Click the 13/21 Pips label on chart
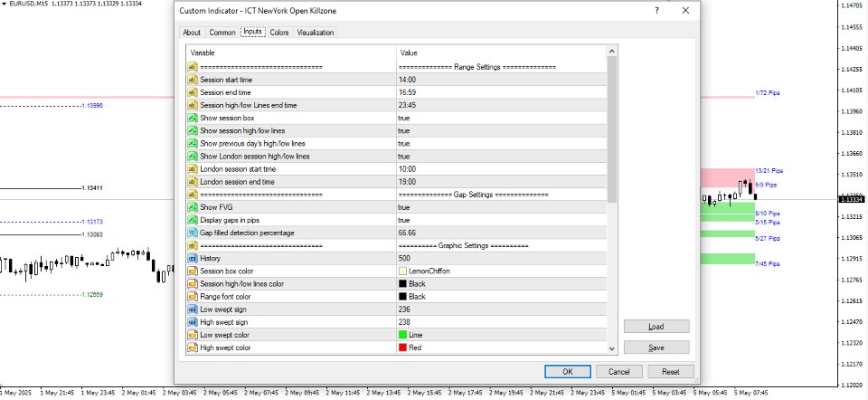868x400 pixels. 769,171
